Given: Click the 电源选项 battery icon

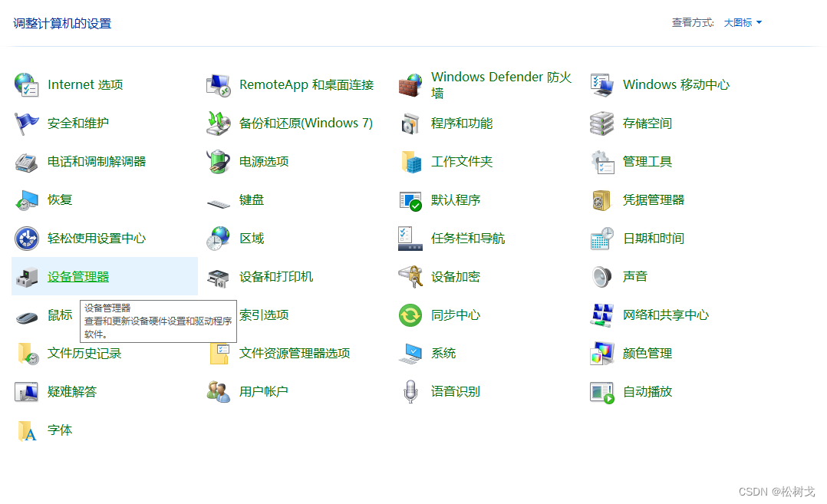Looking at the screenshot, I should pos(219,162).
